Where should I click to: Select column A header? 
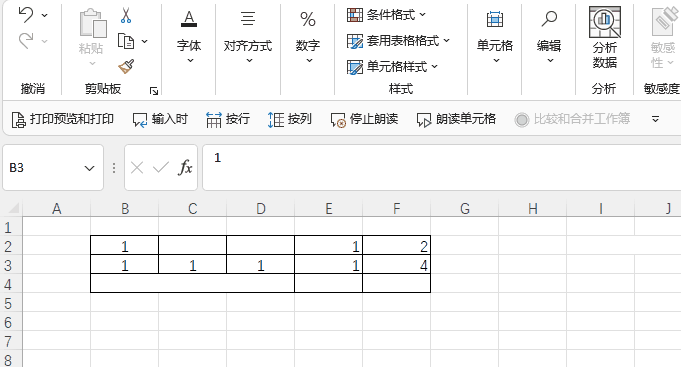point(56,209)
